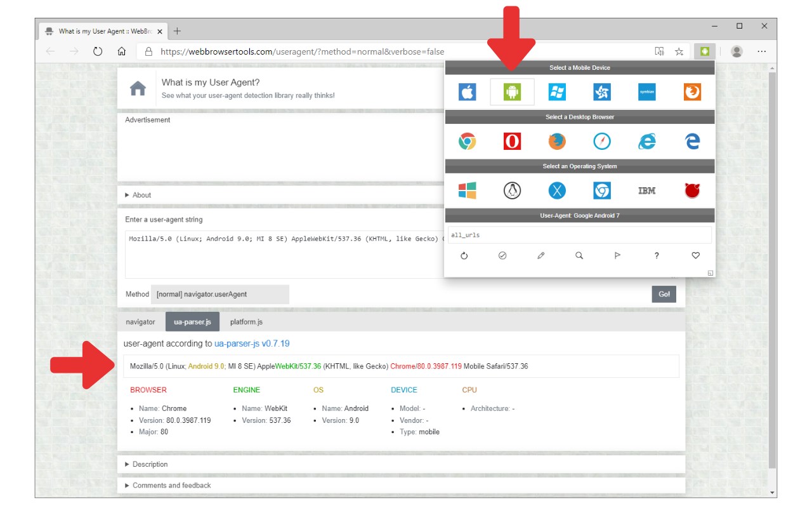Reload the page with browser refresh

(98, 51)
